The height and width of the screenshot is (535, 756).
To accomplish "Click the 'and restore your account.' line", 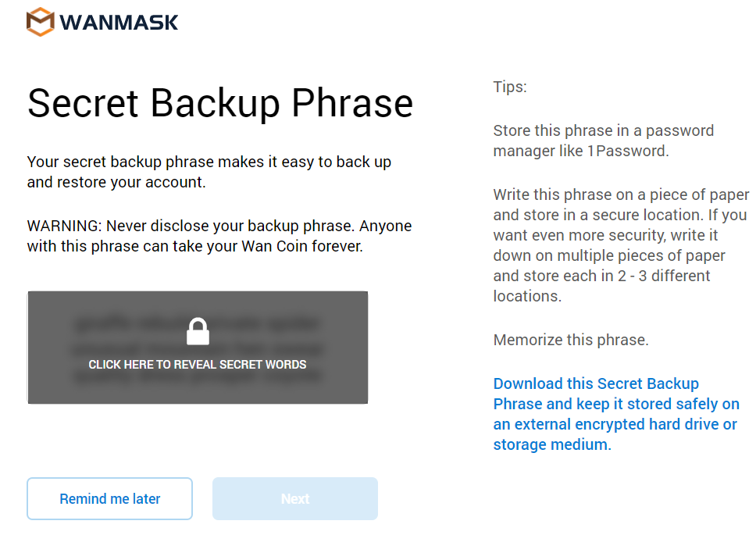I will [116, 182].
